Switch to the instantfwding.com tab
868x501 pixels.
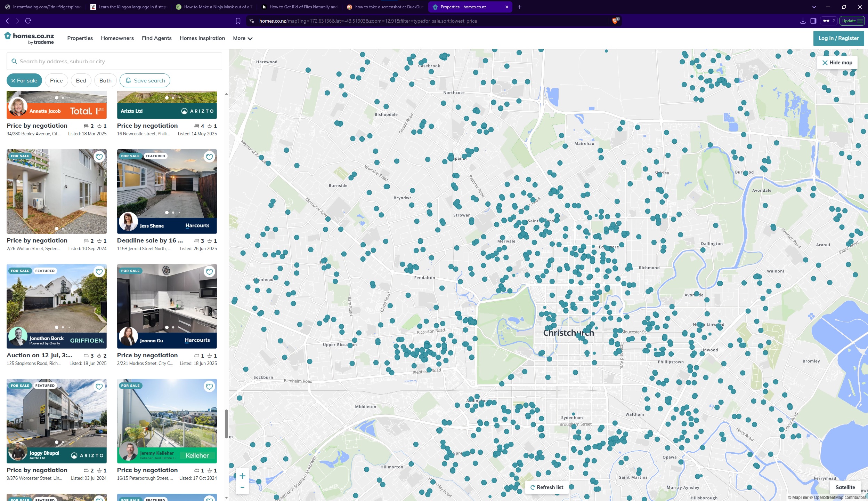coord(43,7)
